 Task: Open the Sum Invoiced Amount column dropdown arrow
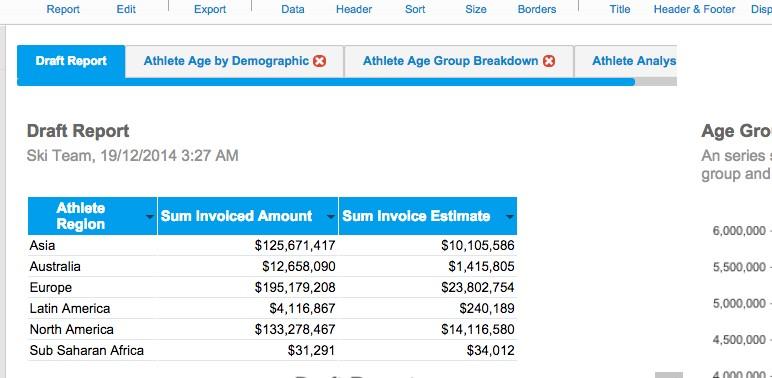click(x=331, y=217)
